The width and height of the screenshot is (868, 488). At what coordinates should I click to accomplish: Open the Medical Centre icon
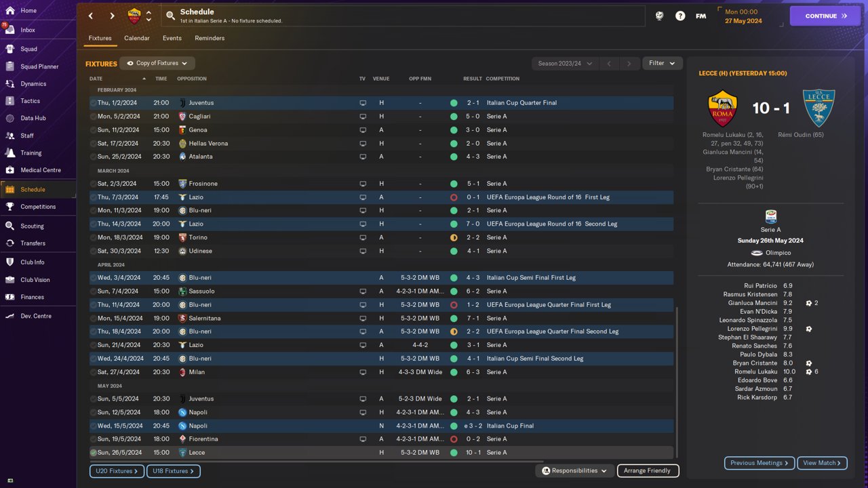[x=10, y=170]
